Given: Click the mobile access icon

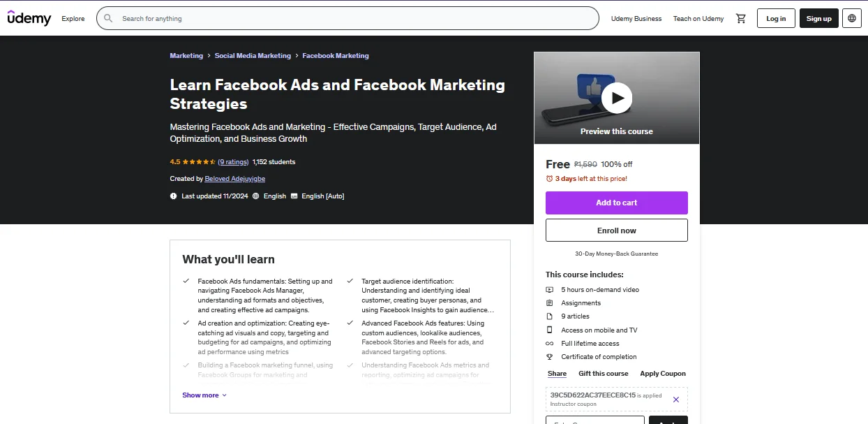Looking at the screenshot, I should pyautogui.click(x=550, y=330).
